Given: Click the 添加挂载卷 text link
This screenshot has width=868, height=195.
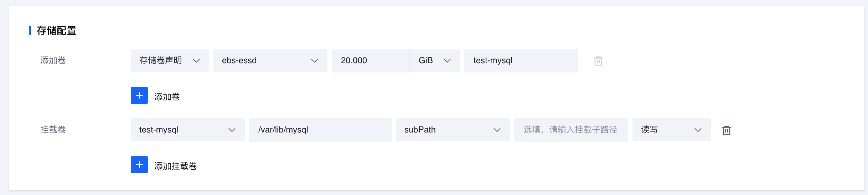Looking at the screenshot, I should (x=176, y=166).
